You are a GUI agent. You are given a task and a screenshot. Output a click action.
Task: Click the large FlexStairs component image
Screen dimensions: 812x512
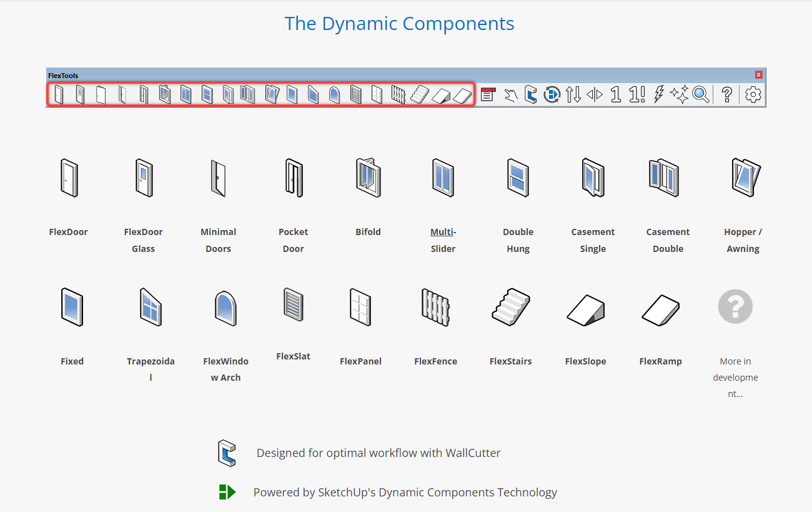pyautogui.click(x=511, y=307)
